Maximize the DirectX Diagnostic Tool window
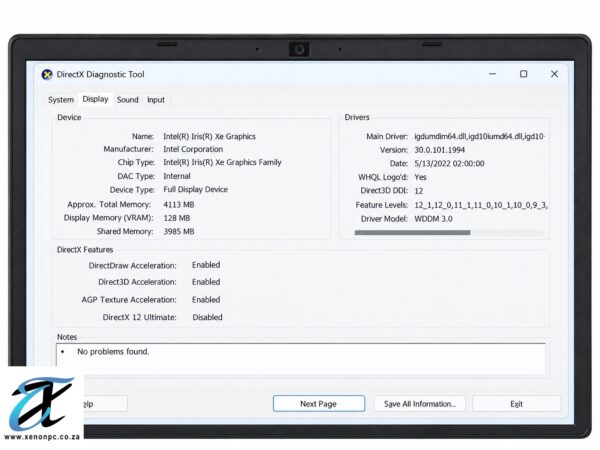 click(523, 74)
